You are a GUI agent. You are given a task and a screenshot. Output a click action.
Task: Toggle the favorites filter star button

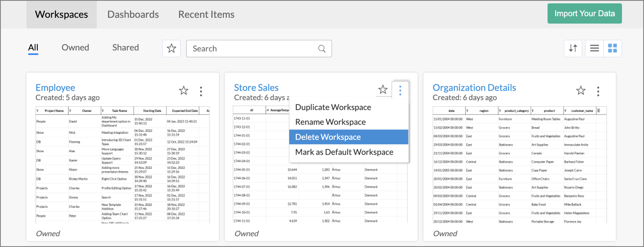171,49
